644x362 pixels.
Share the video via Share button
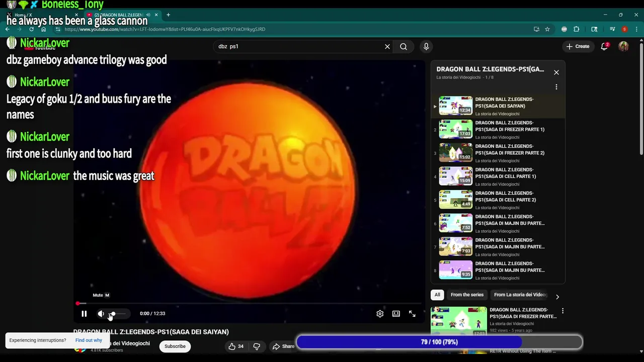[x=283, y=346]
